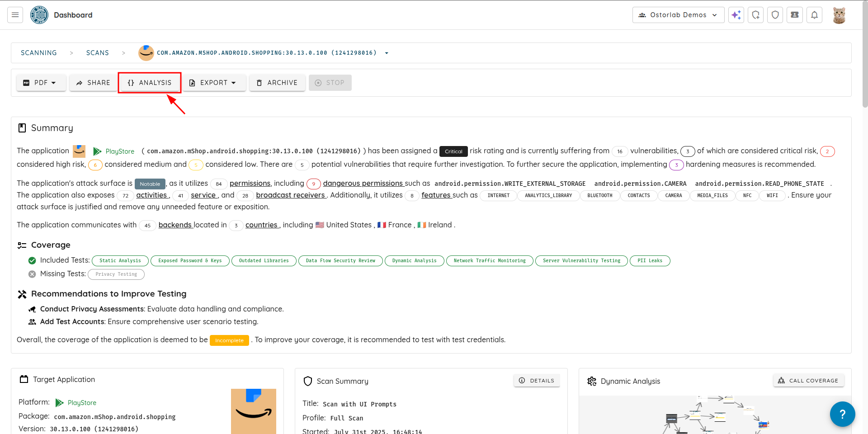This screenshot has width=868, height=434.
Task: Open the features link
Action: coord(436,195)
